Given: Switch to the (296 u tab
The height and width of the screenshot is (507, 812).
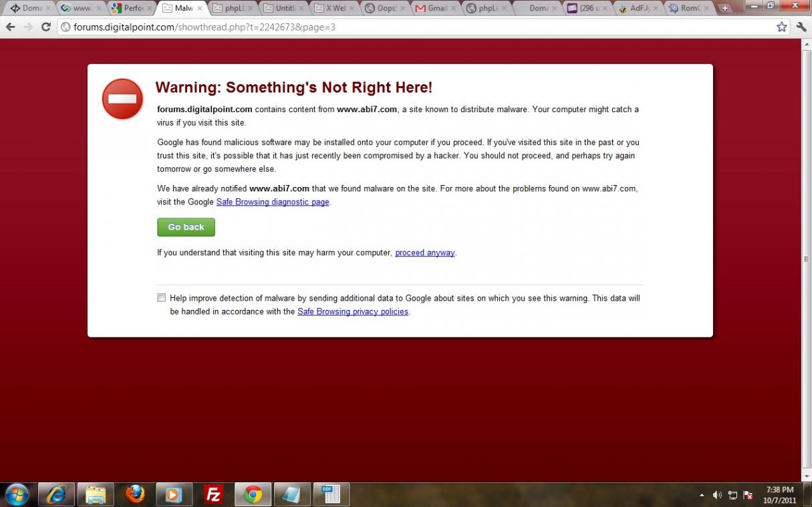Looking at the screenshot, I should coord(587,9).
